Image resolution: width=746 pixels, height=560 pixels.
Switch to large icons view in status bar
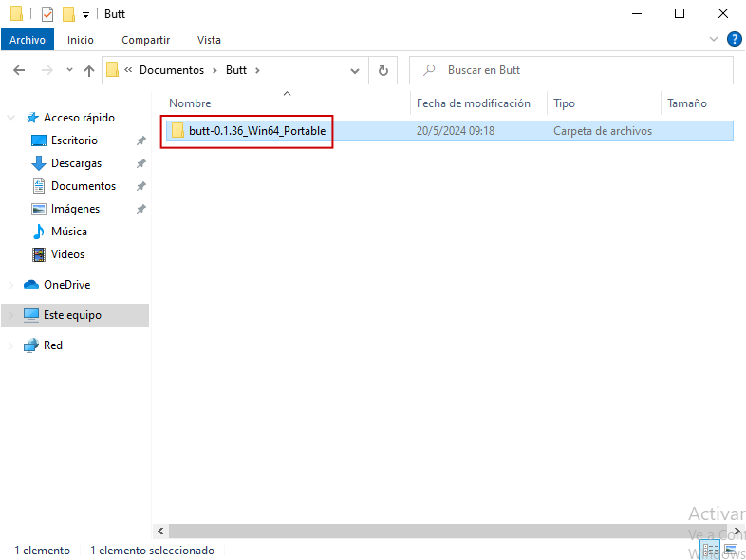[730, 550]
